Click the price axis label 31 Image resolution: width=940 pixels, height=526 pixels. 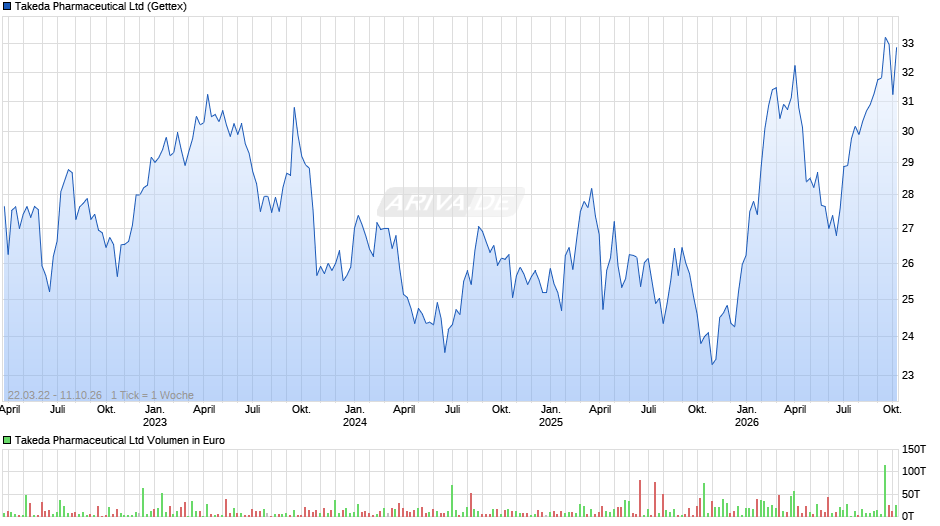(908, 101)
